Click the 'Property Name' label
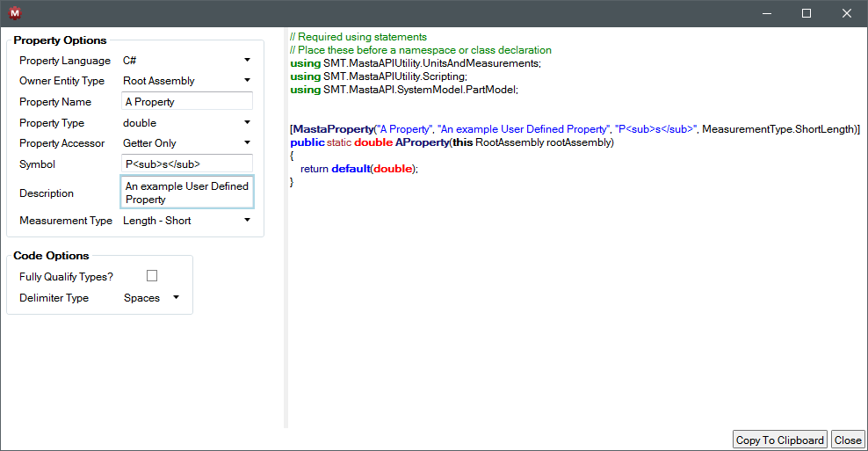Image resolution: width=868 pixels, height=451 pixels. click(x=55, y=102)
